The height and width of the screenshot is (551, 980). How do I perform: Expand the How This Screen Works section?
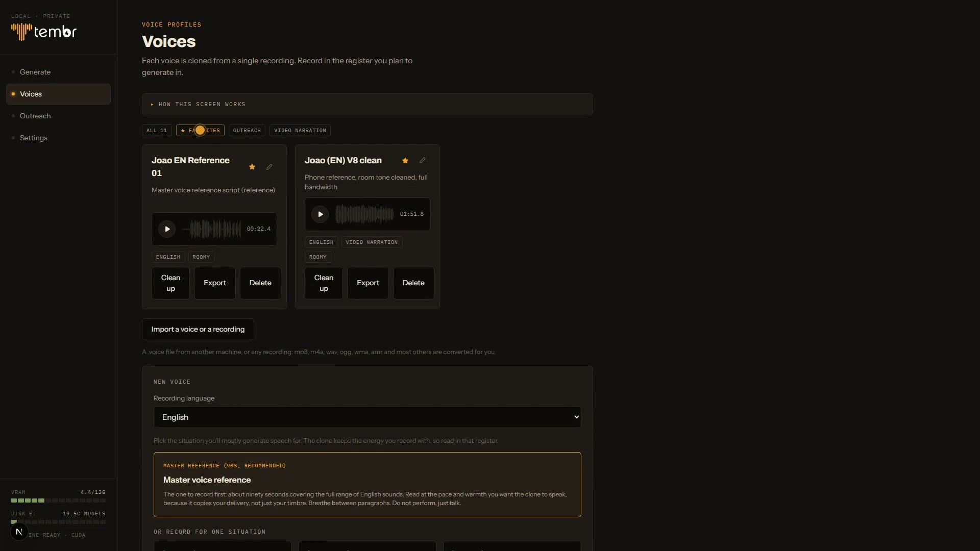click(367, 105)
